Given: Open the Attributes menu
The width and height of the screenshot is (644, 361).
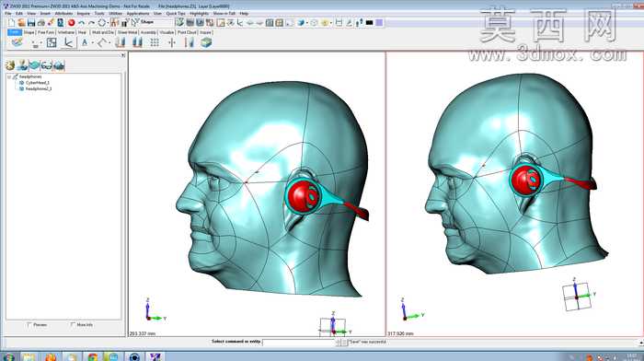Looking at the screenshot, I should click(63, 14).
